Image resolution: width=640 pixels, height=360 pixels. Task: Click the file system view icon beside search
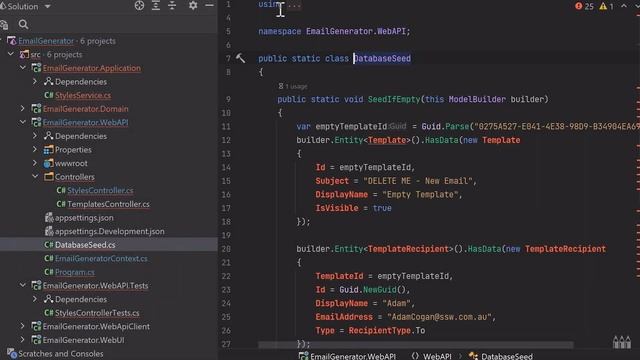(x=4, y=25)
